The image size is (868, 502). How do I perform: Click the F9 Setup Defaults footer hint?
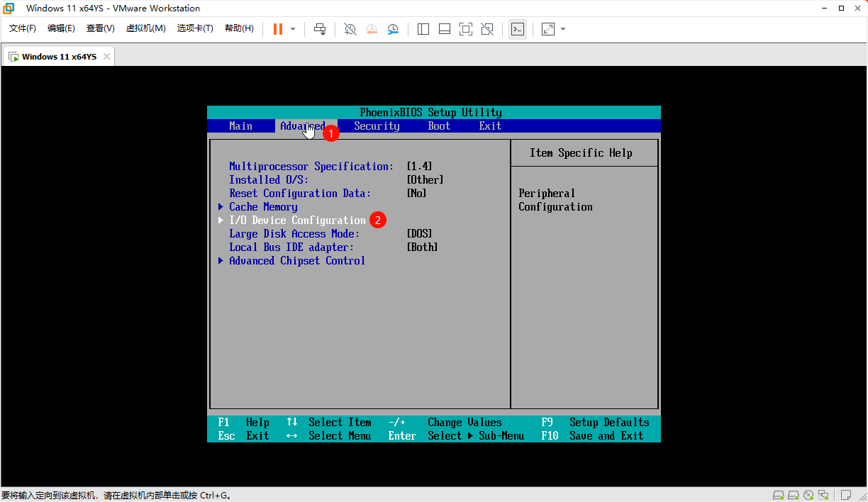click(x=595, y=423)
